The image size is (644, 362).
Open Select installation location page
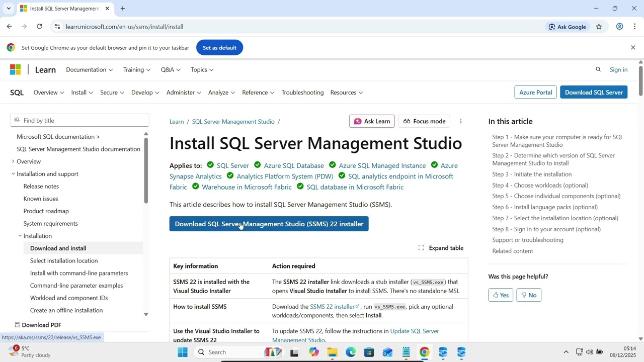pyautogui.click(x=64, y=260)
